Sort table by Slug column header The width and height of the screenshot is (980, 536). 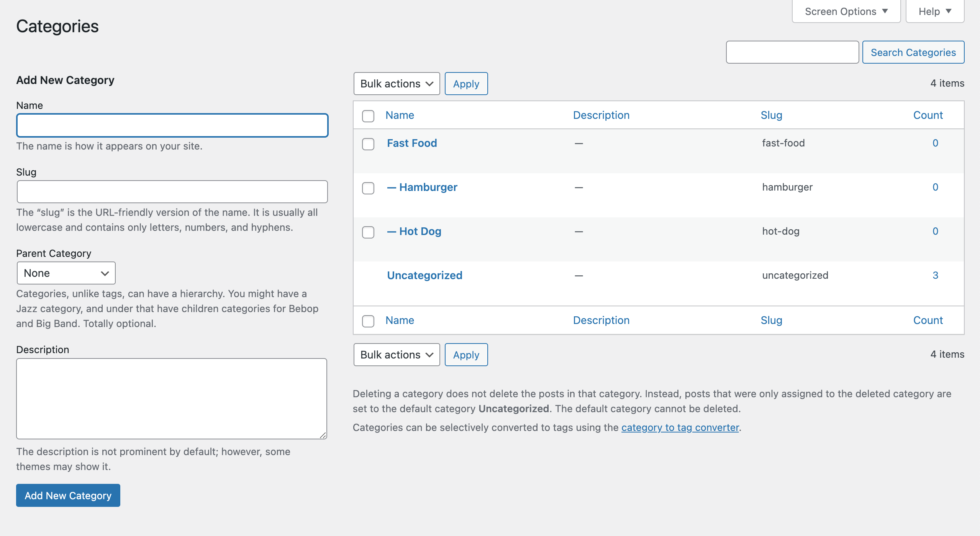click(x=771, y=115)
